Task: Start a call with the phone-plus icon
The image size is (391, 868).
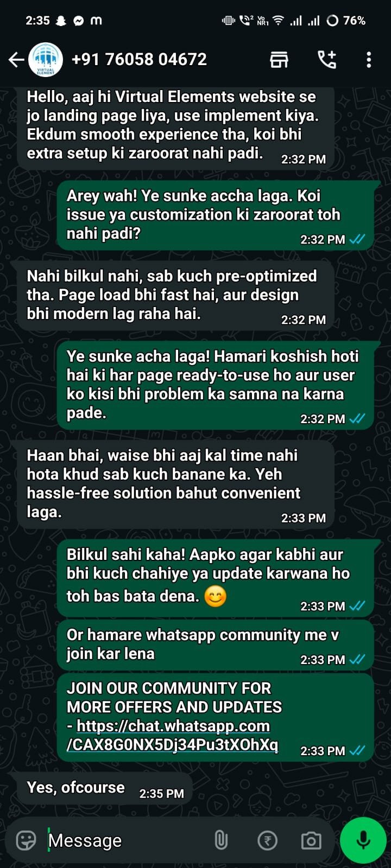Action: coord(327,60)
